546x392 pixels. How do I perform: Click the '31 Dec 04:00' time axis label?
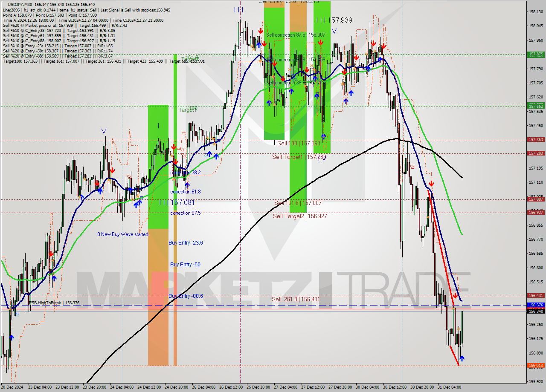click(450, 387)
